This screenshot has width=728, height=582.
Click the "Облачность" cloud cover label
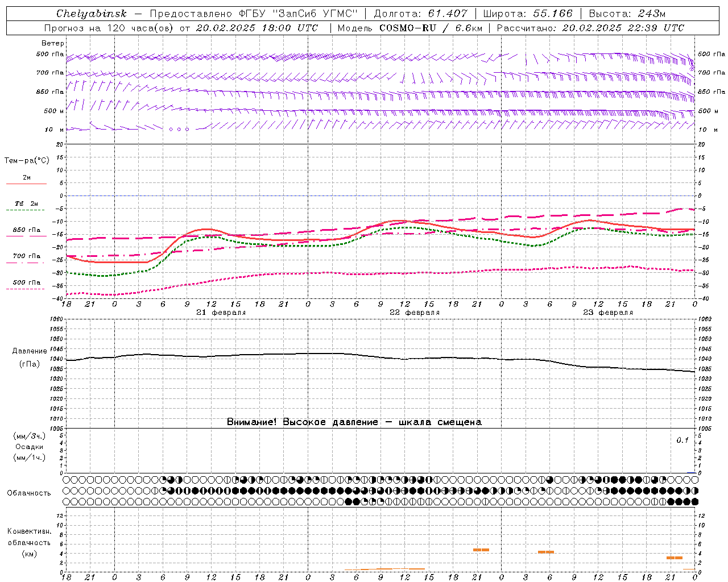click(29, 493)
